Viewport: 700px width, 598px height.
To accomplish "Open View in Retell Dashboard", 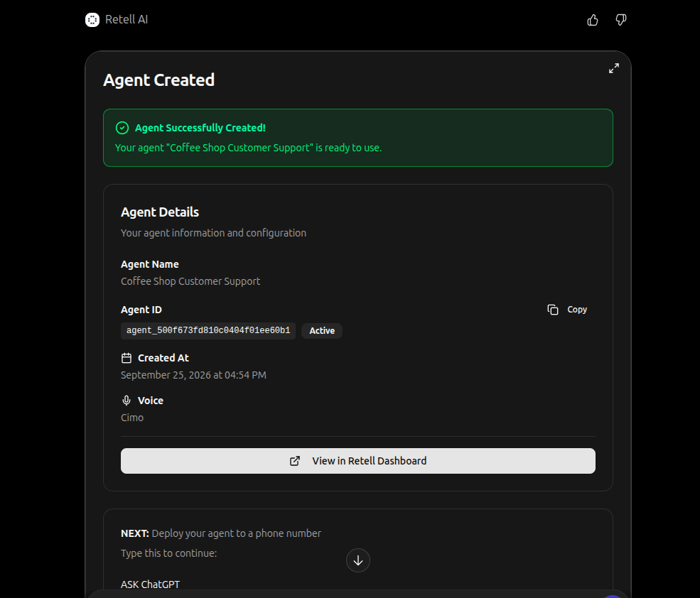I will (x=358, y=461).
